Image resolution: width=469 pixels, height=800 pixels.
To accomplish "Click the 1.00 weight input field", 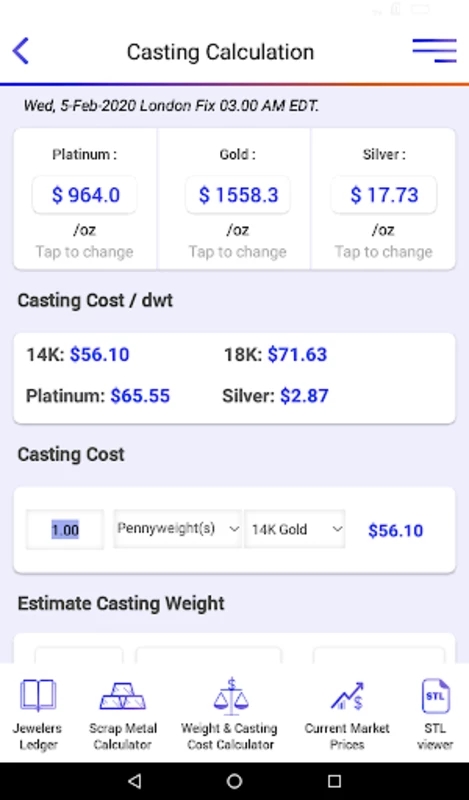I will (65, 530).
